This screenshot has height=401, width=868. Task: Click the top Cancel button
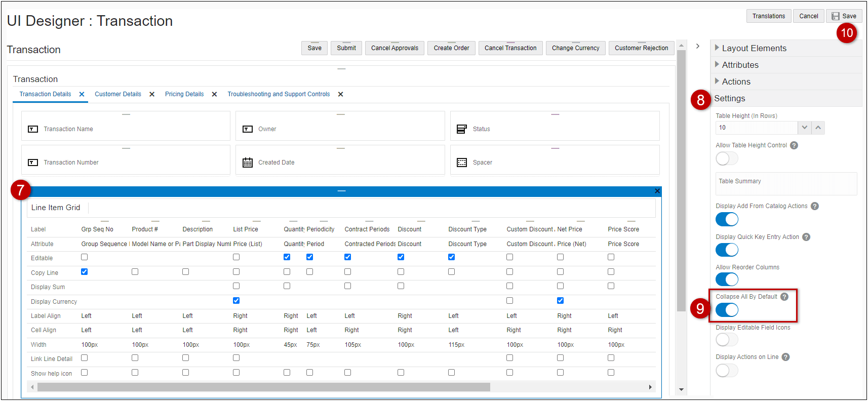click(809, 16)
